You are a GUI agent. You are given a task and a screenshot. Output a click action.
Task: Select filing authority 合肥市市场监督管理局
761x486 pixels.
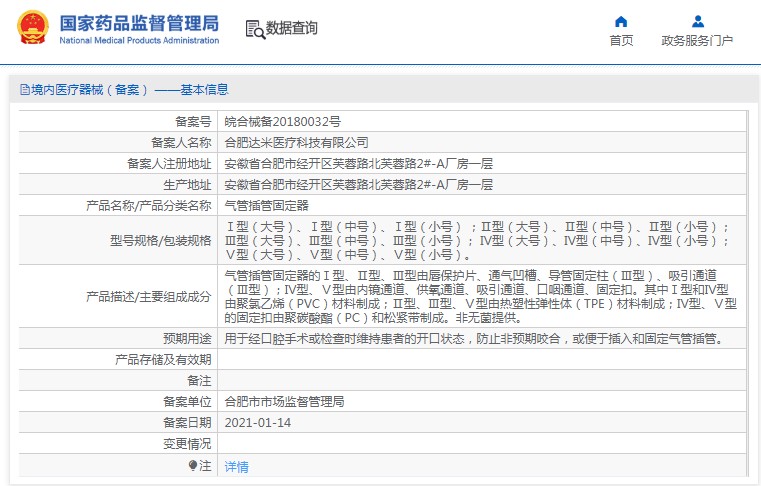tap(284, 402)
